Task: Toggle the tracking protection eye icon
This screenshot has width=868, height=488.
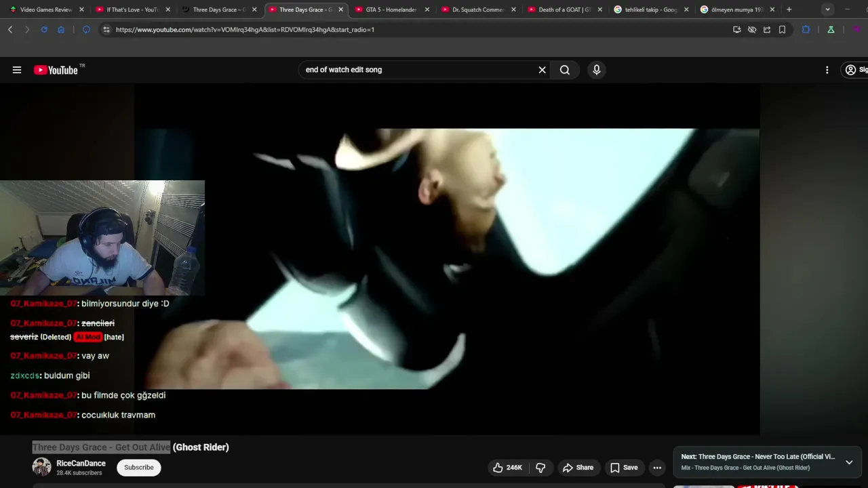Action: pos(752,30)
